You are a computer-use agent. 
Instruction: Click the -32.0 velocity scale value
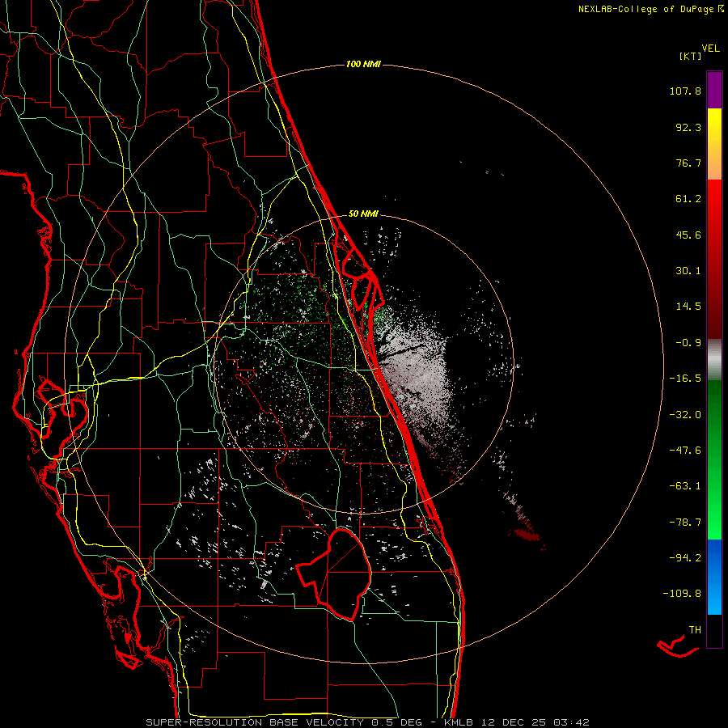(x=685, y=415)
